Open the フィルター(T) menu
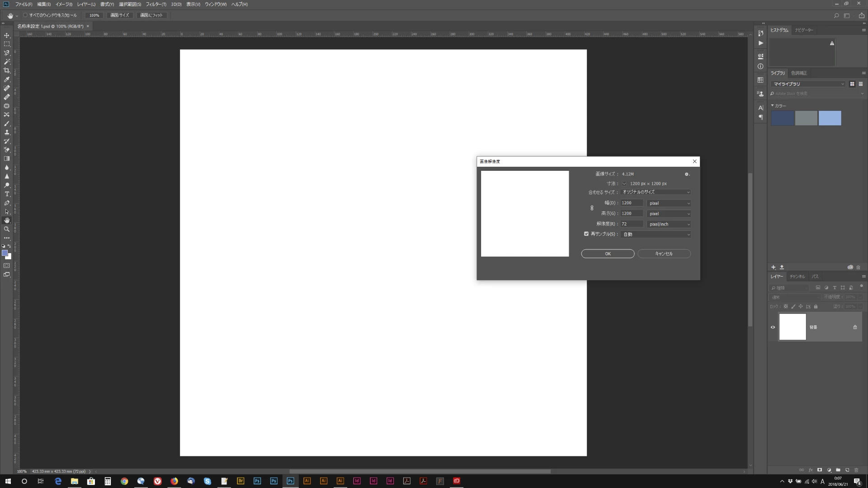The height and width of the screenshot is (488, 868). [x=156, y=4]
